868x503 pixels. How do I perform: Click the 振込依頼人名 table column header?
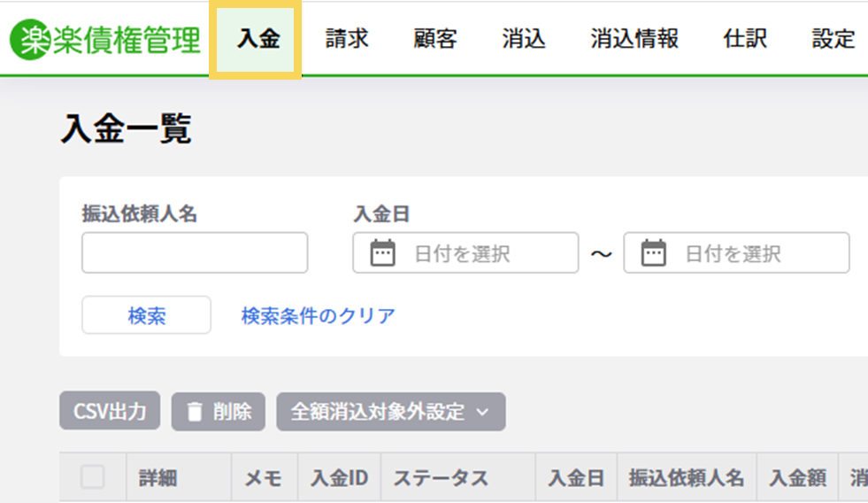687,478
